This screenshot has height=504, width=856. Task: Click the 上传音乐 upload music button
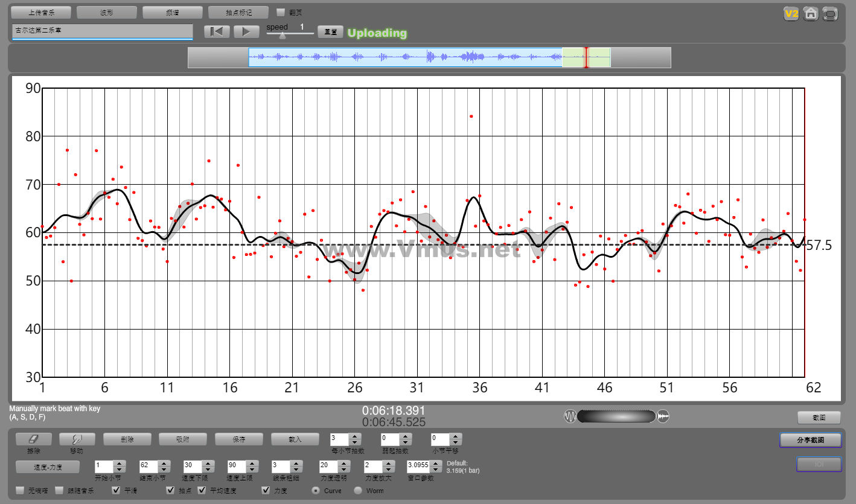[x=41, y=12]
